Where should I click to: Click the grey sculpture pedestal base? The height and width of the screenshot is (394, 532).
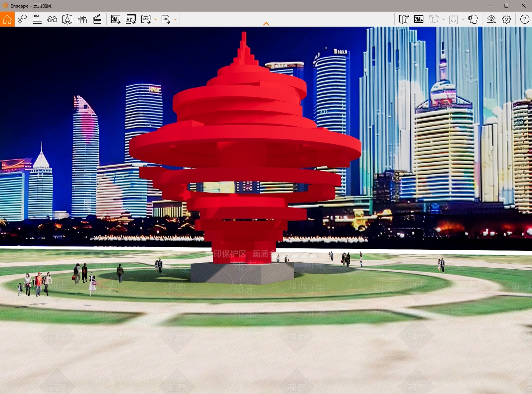242,273
